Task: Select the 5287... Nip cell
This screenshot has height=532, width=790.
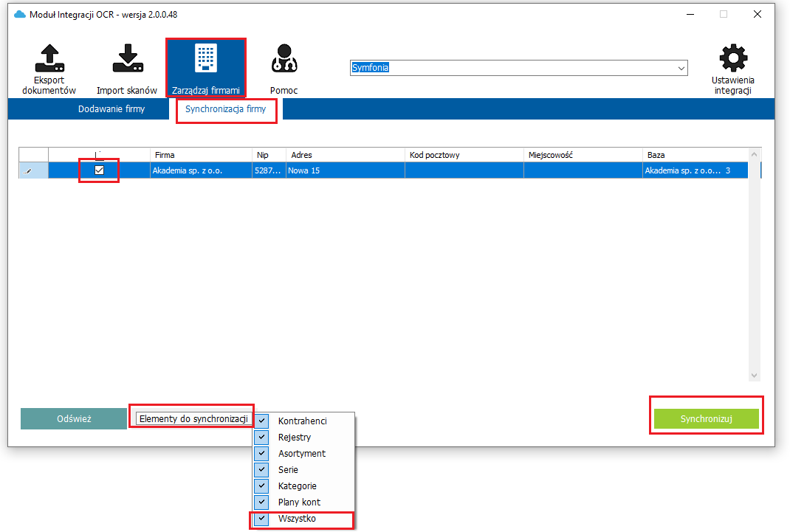Action: coord(269,170)
